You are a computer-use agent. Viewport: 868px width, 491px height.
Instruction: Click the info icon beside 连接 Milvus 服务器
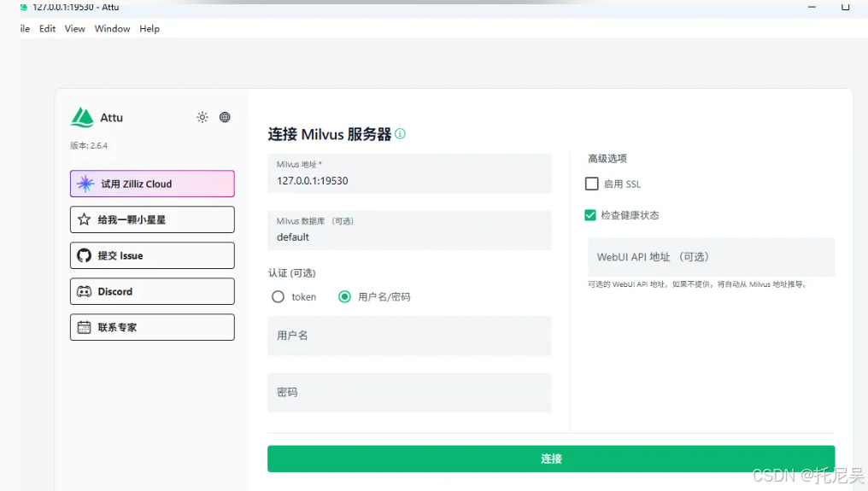[400, 134]
